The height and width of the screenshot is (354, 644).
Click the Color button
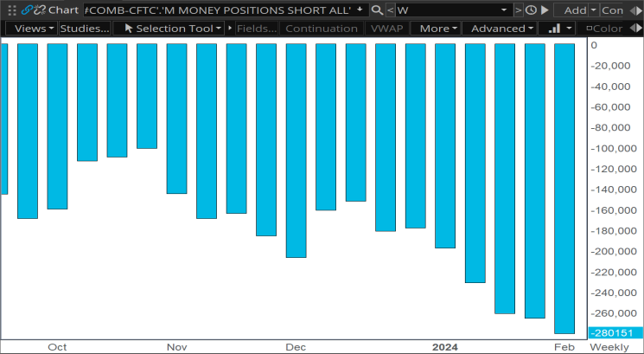click(x=604, y=29)
